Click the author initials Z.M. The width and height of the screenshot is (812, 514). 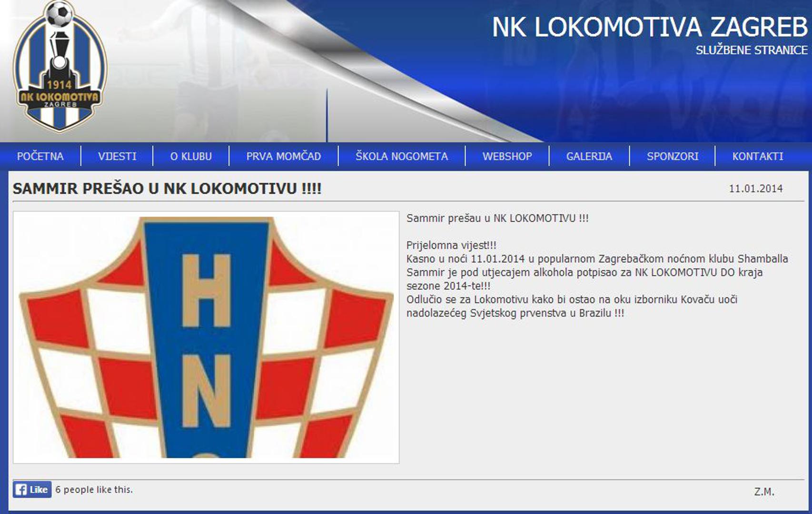[764, 492]
